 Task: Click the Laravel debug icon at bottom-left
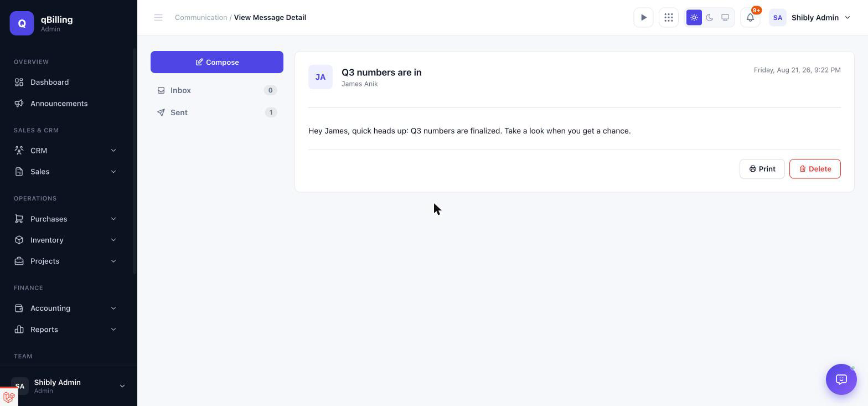point(9,397)
